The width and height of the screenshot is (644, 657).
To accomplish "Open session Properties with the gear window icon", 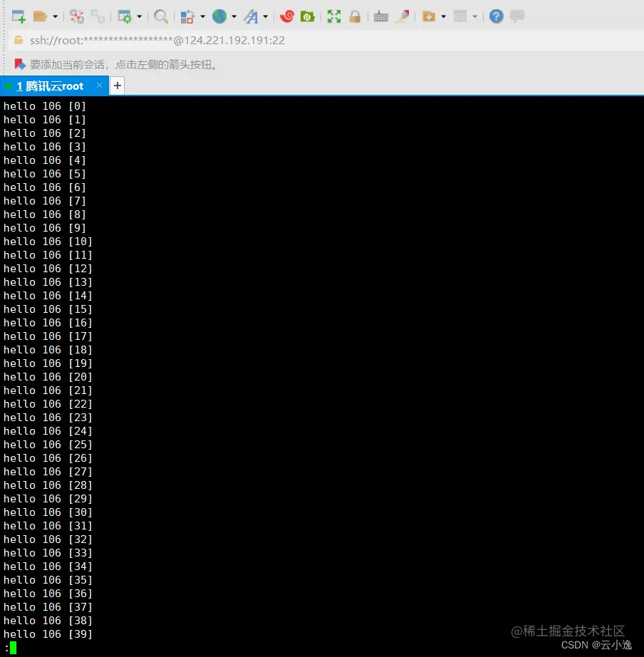I will (x=125, y=17).
